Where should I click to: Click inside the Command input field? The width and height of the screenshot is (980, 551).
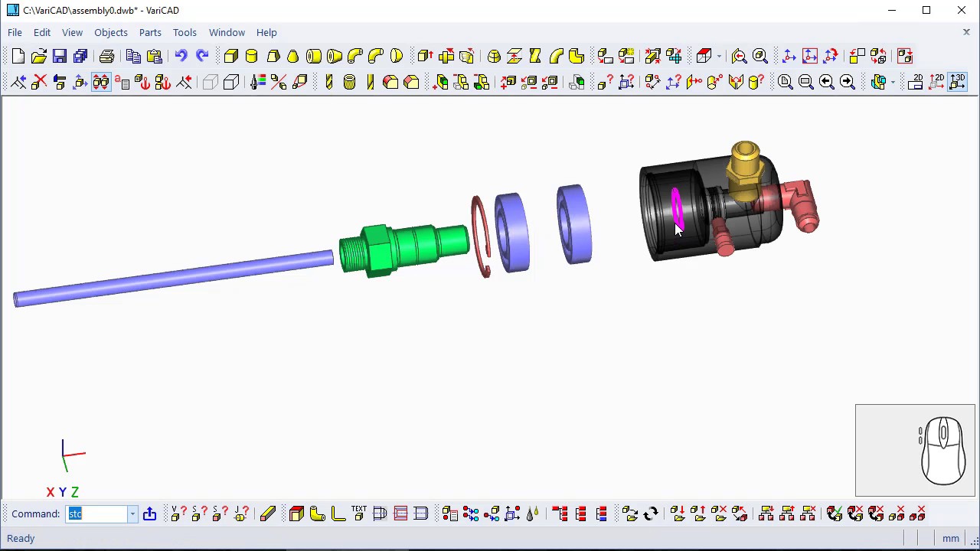tap(97, 514)
